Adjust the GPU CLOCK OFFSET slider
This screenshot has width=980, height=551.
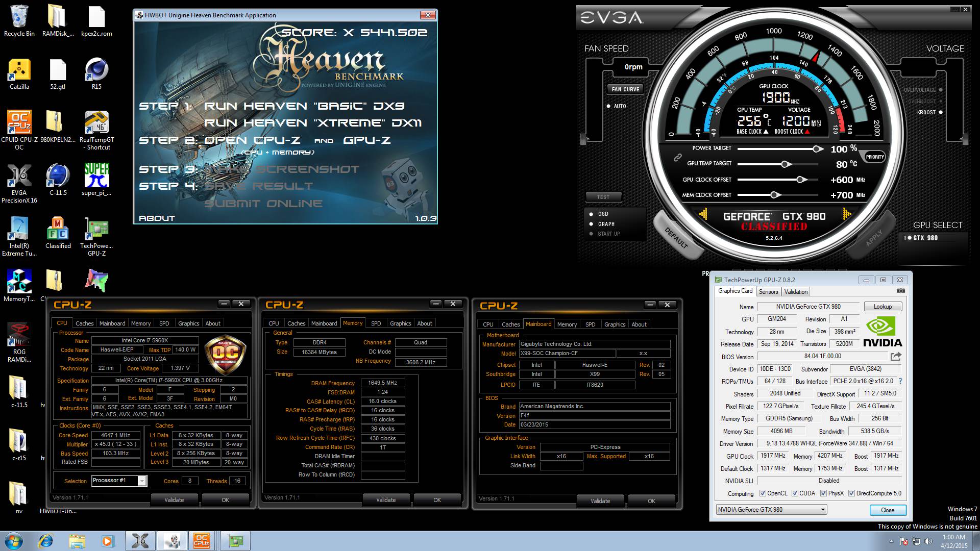pos(801,180)
